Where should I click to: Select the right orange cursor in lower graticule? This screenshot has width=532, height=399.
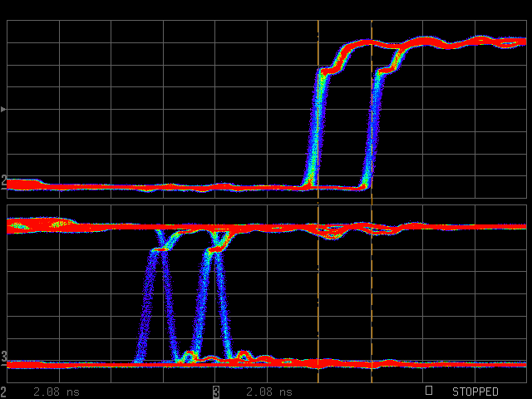point(372,293)
